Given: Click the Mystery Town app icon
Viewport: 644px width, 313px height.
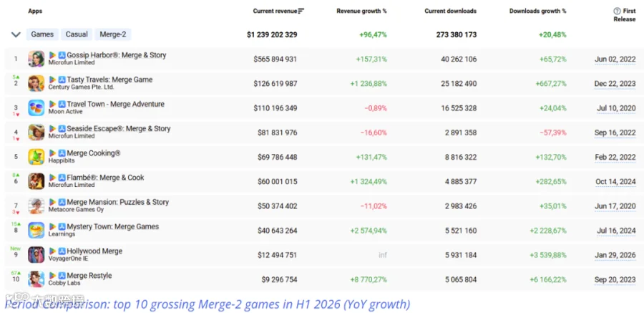Looking at the screenshot, I should 36,231.
